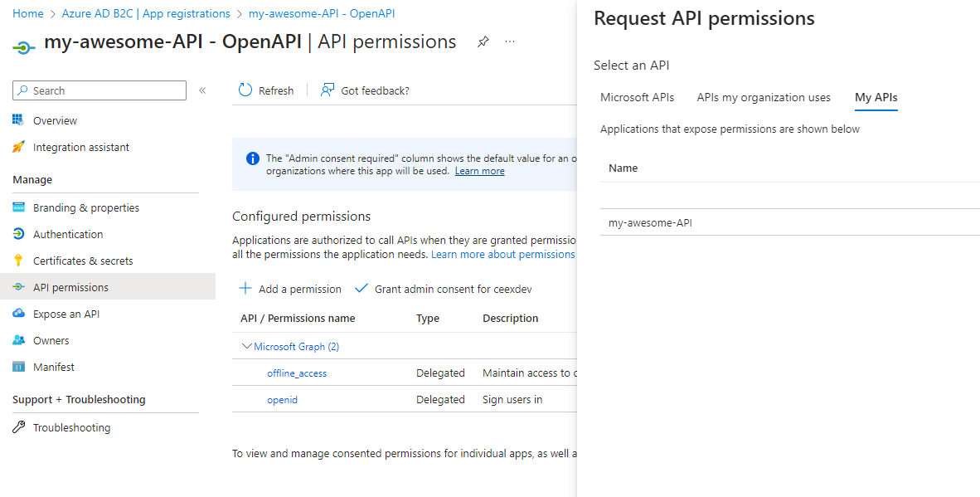Click the Branding & properties icon
980x497 pixels.
coord(18,207)
